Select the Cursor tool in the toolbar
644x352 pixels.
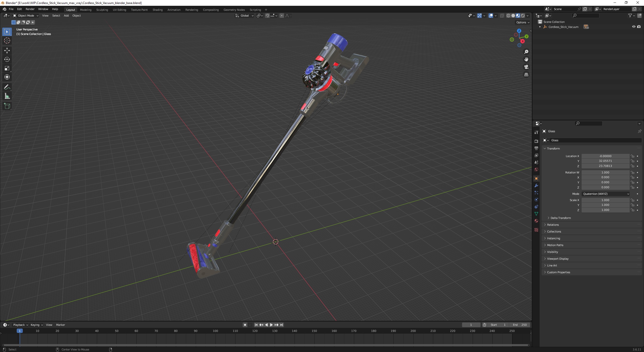tap(7, 40)
